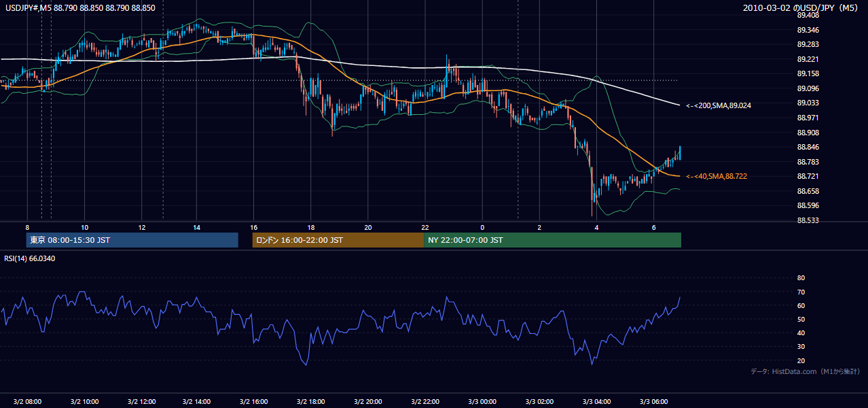
Task: Click RSI scale level 70
Action: point(801,292)
